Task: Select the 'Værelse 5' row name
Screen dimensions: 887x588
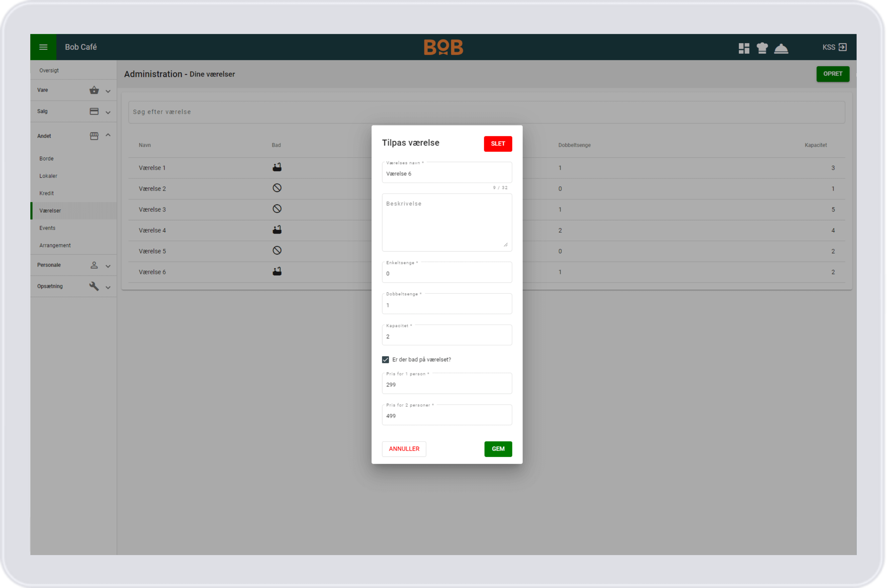Action: point(152,251)
